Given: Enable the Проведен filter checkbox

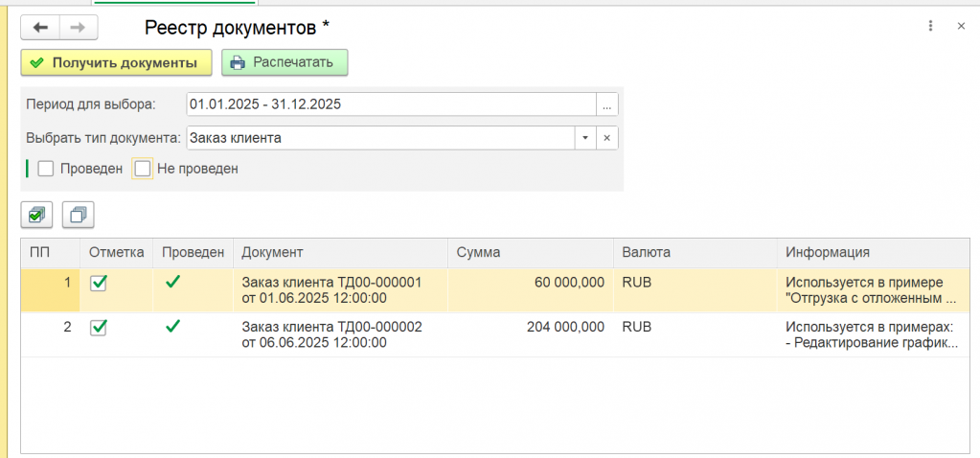Looking at the screenshot, I should coord(46,169).
